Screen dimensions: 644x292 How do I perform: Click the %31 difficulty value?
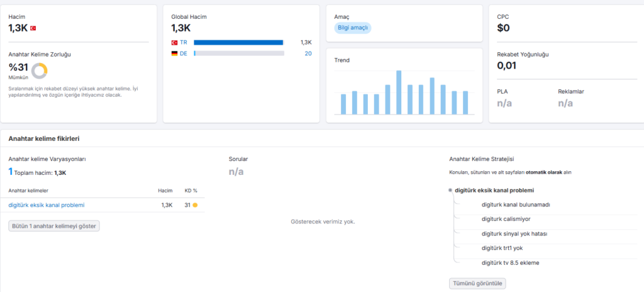tap(18, 67)
